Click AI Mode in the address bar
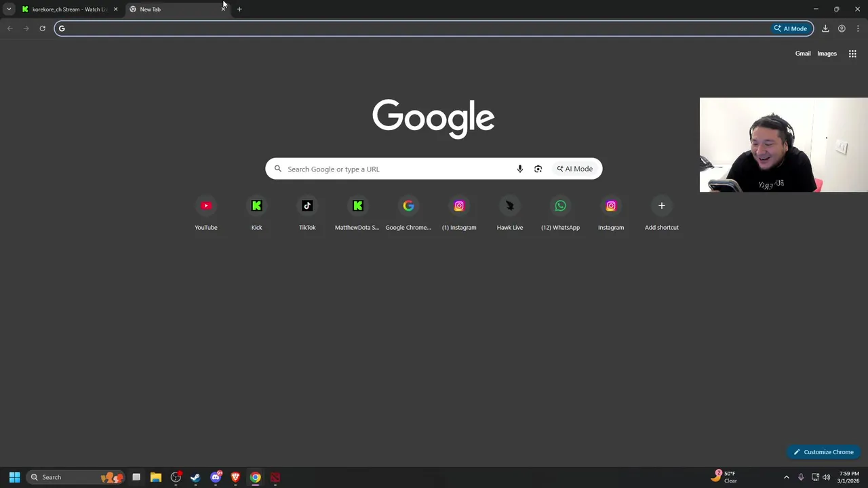Image resolution: width=868 pixels, height=488 pixels. pyautogui.click(x=791, y=28)
